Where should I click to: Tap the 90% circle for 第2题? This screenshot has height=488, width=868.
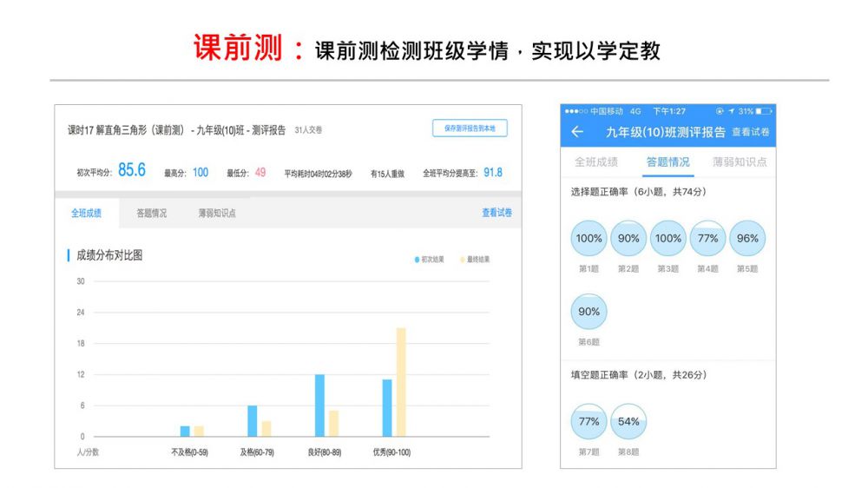(x=628, y=238)
